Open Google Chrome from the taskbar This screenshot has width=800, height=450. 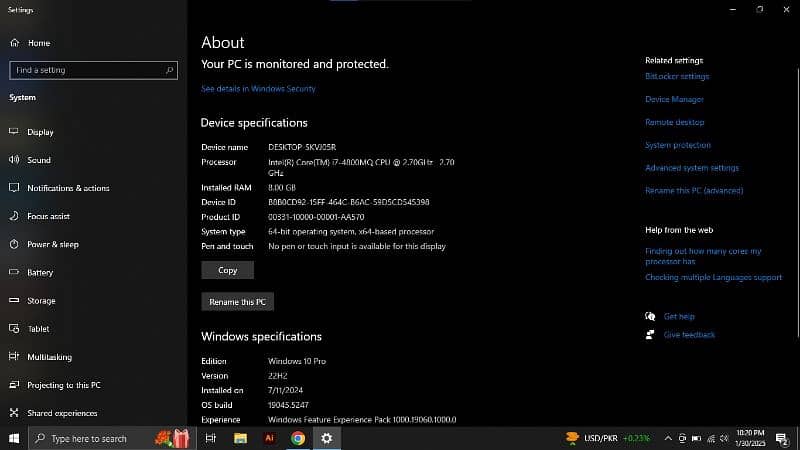[x=298, y=438]
